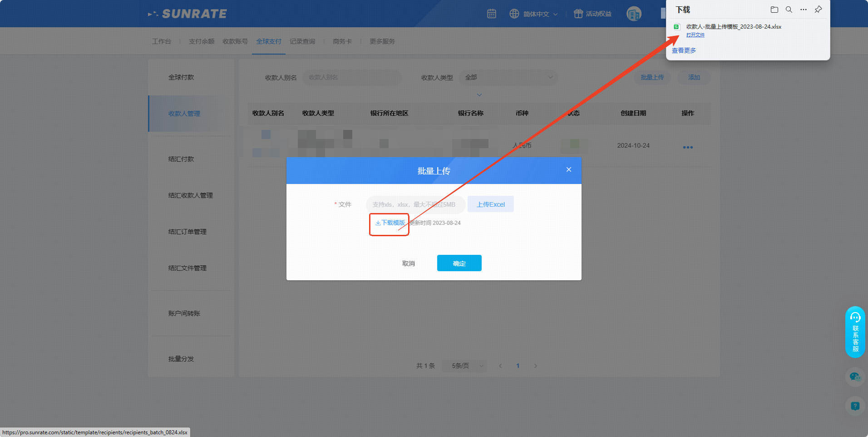Click the calendar icon in header
Viewport: 868px width, 437px height.
pos(492,14)
